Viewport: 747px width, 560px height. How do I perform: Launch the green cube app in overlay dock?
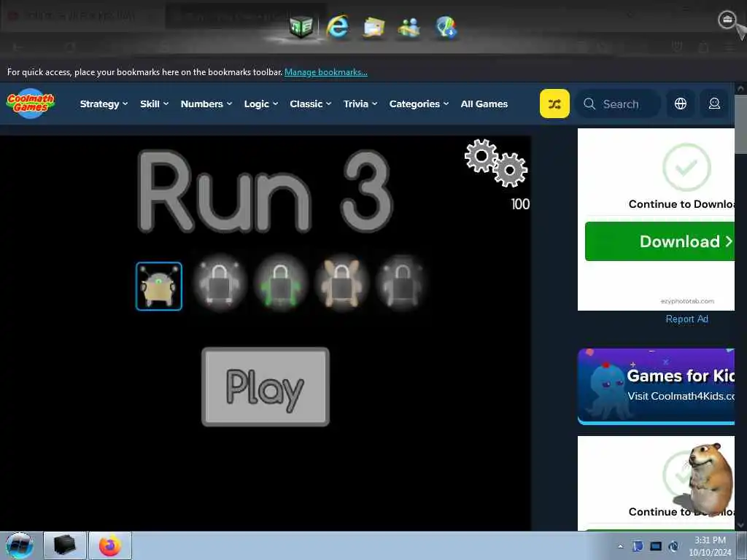click(x=301, y=26)
